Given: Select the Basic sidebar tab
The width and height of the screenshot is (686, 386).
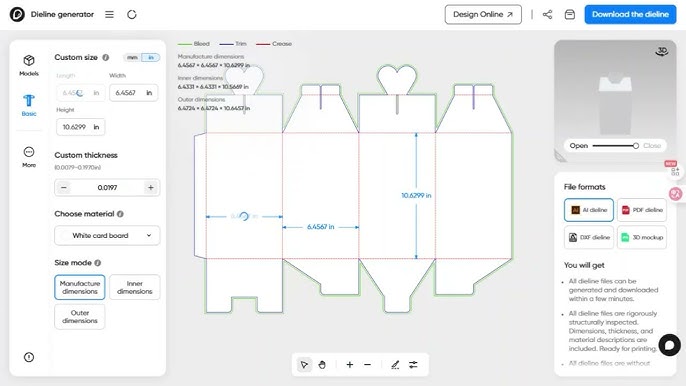Looking at the screenshot, I should pos(29,105).
